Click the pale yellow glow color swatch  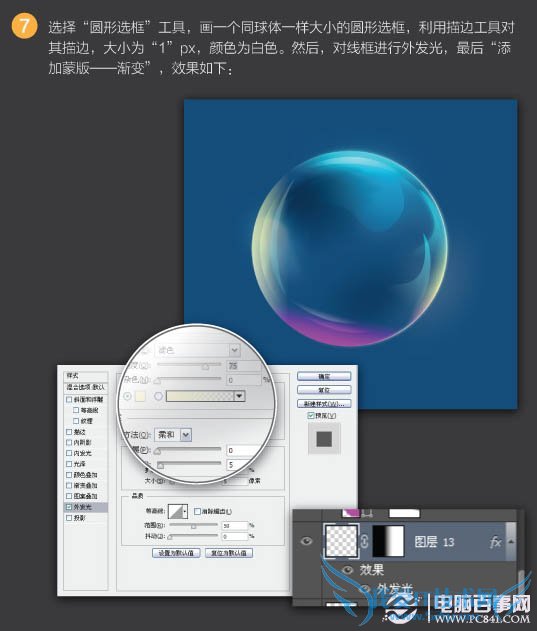[140, 396]
